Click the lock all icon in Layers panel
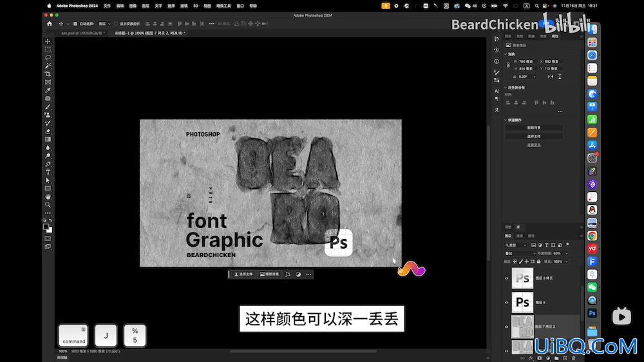The width and height of the screenshot is (644, 362). [538, 262]
